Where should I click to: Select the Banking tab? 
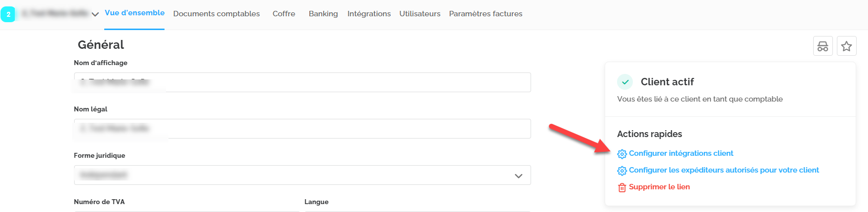[x=323, y=14]
